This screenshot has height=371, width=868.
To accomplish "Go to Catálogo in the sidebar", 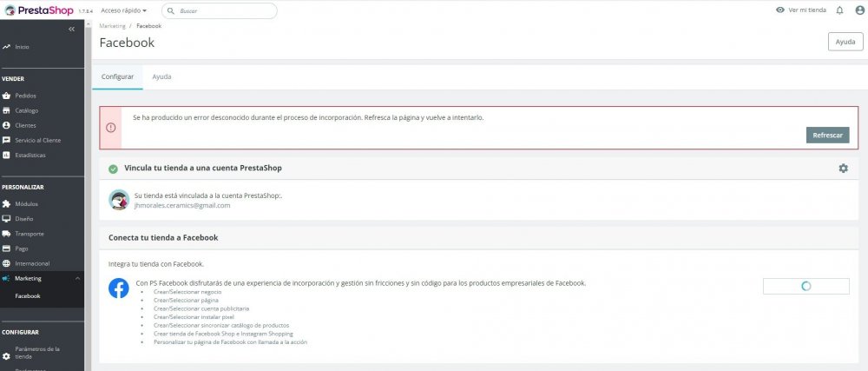I will click(27, 110).
